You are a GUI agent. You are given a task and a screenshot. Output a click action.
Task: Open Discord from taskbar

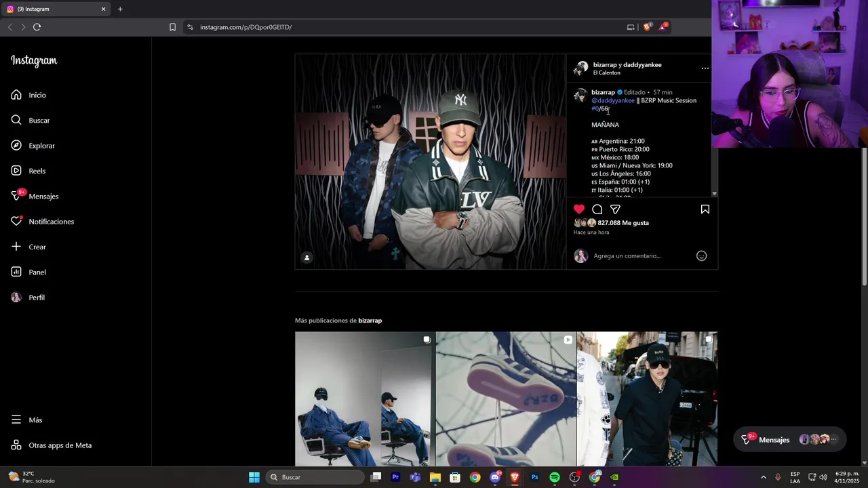coord(495,477)
